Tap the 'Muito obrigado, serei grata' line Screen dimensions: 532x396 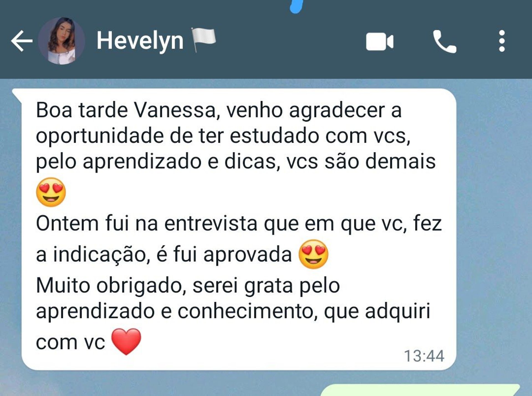coord(188,285)
